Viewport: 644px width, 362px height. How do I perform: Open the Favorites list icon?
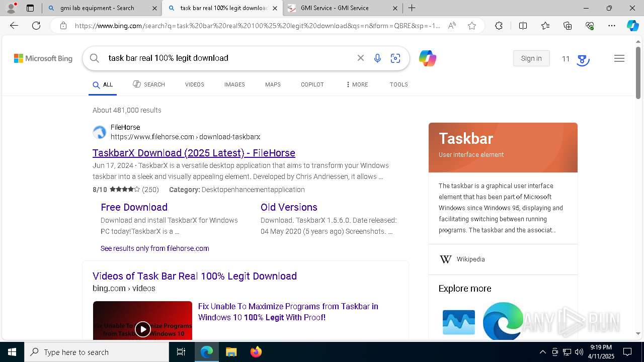click(x=545, y=26)
